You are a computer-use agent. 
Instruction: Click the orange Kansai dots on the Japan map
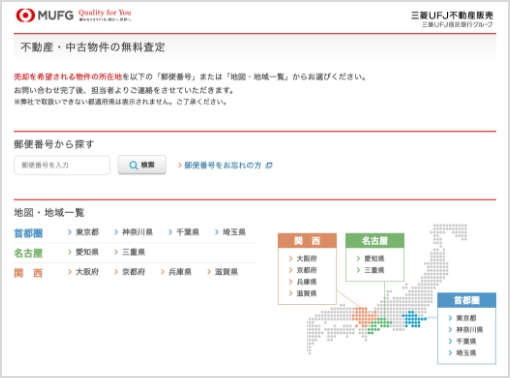pyautogui.click(x=364, y=316)
